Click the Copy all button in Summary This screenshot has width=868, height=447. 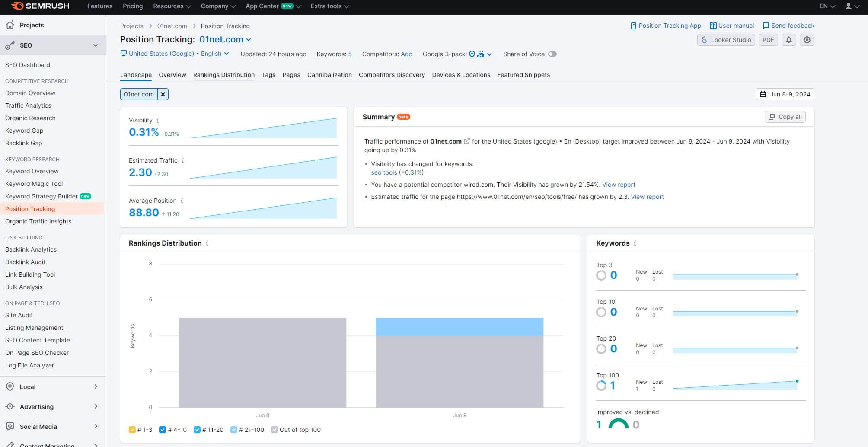click(x=785, y=116)
